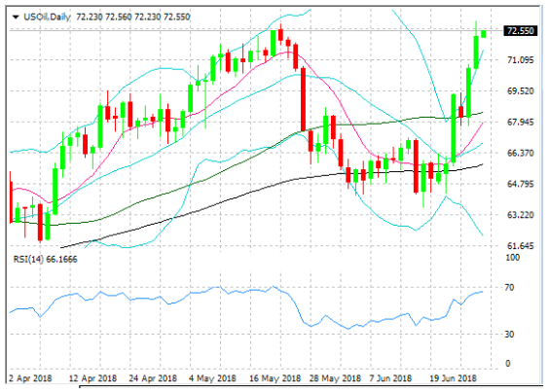Click the 19 Jun 2018 date label
This screenshot has width=549, height=392.
pyautogui.click(x=453, y=378)
